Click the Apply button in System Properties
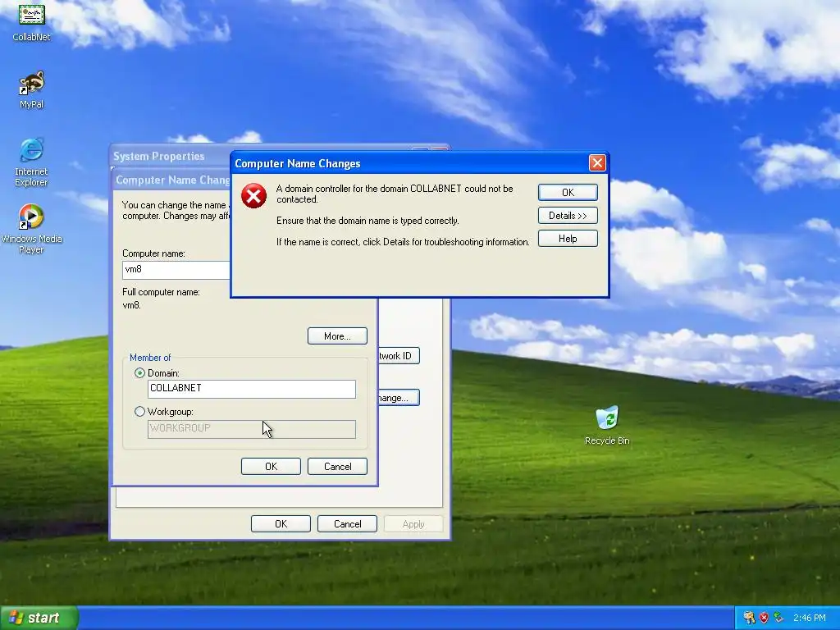 tap(413, 523)
